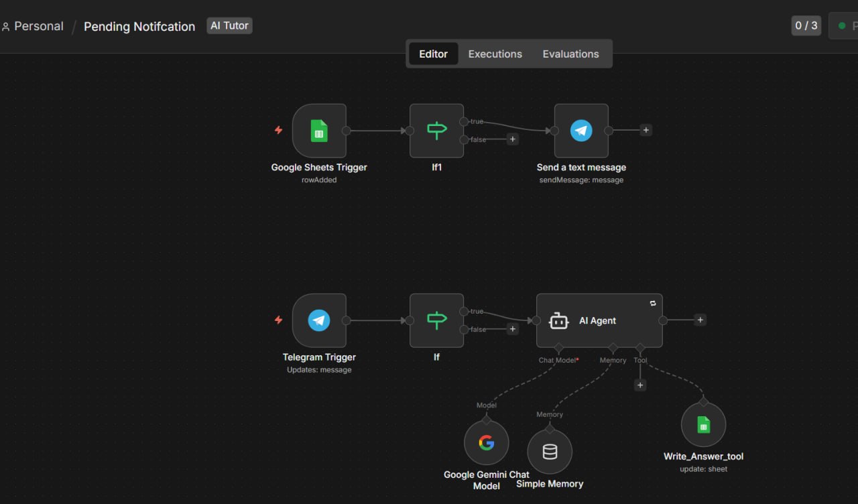The image size is (858, 504).
Task: Click the retry loop icon on AI Agent
Action: 653,304
